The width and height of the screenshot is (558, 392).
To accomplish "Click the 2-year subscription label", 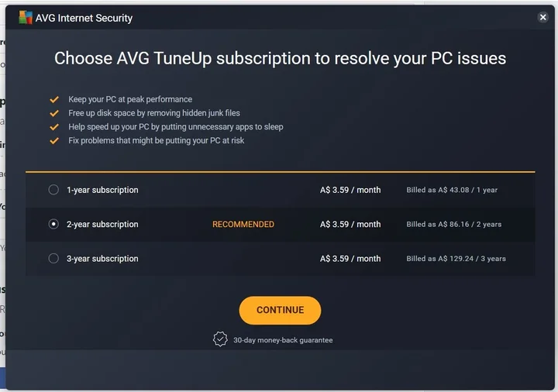I will [x=102, y=225].
